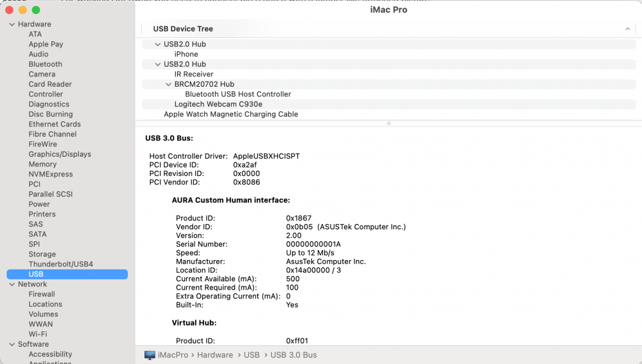
Task: Select Apple Watch Magnetic Charging Cable
Action: (x=231, y=114)
